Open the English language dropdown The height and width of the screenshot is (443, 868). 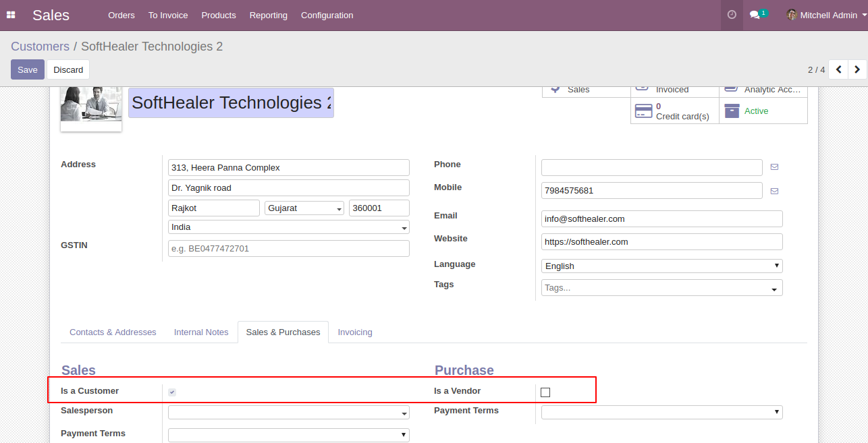[662, 266]
